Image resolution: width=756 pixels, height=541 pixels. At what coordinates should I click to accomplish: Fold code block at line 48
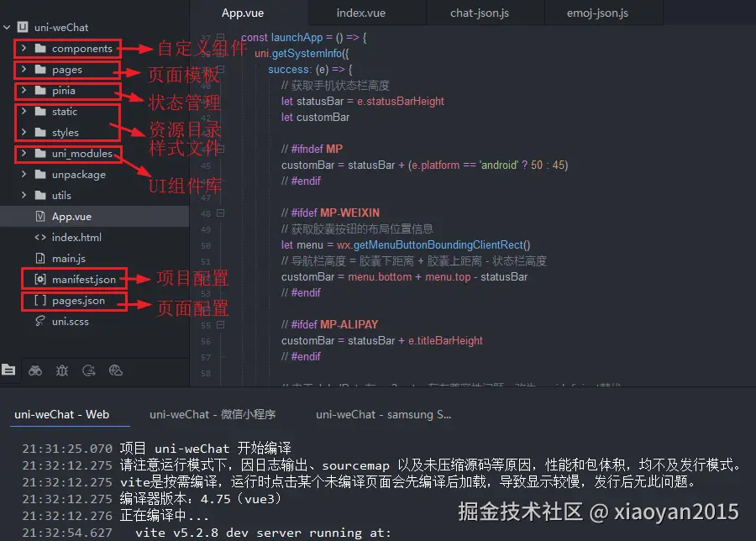[x=221, y=213]
